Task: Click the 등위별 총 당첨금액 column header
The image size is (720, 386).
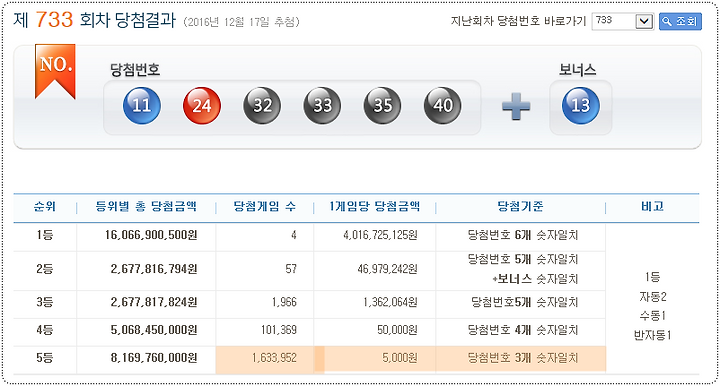Action: click(x=146, y=206)
